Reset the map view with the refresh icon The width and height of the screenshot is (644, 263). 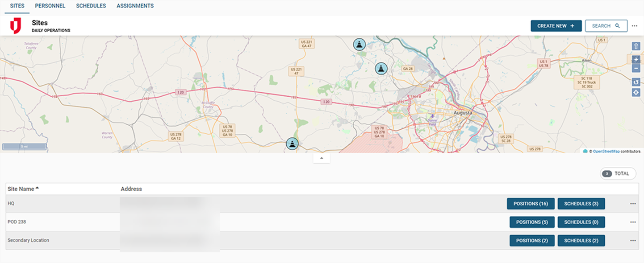tap(636, 82)
